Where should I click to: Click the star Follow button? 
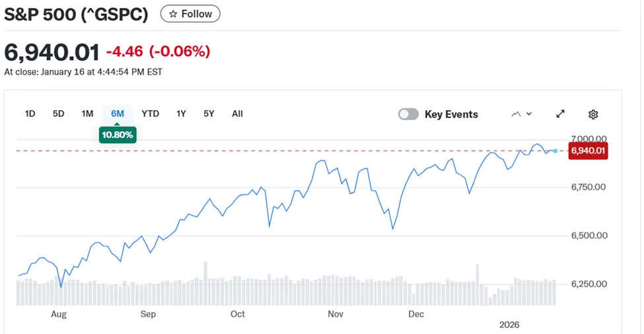[x=190, y=14]
